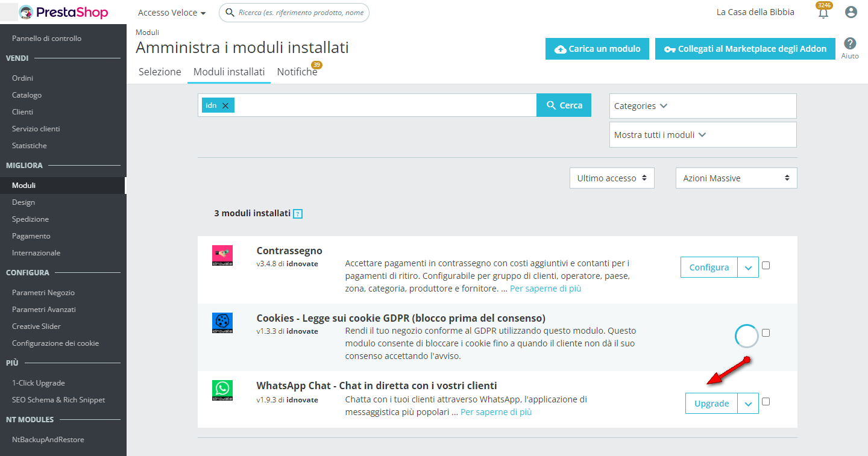Remove the idn search tag

click(x=225, y=105)
